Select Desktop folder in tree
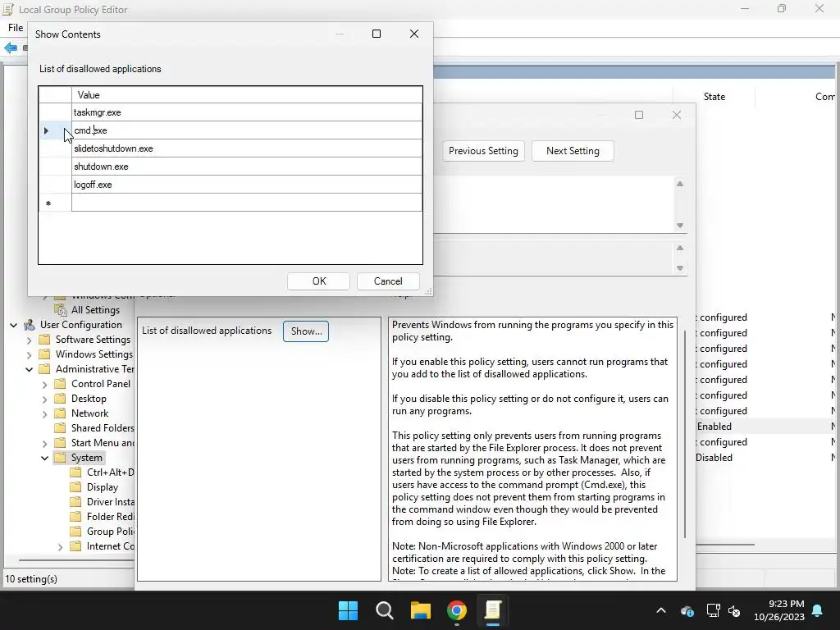This screenshot has height=630, width=840. click(89, 399)
